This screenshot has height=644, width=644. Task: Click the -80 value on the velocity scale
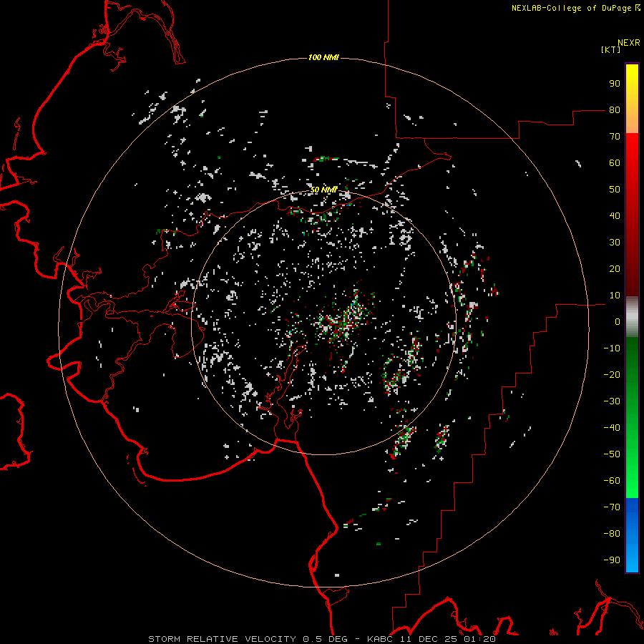click(x=612, y=534)
